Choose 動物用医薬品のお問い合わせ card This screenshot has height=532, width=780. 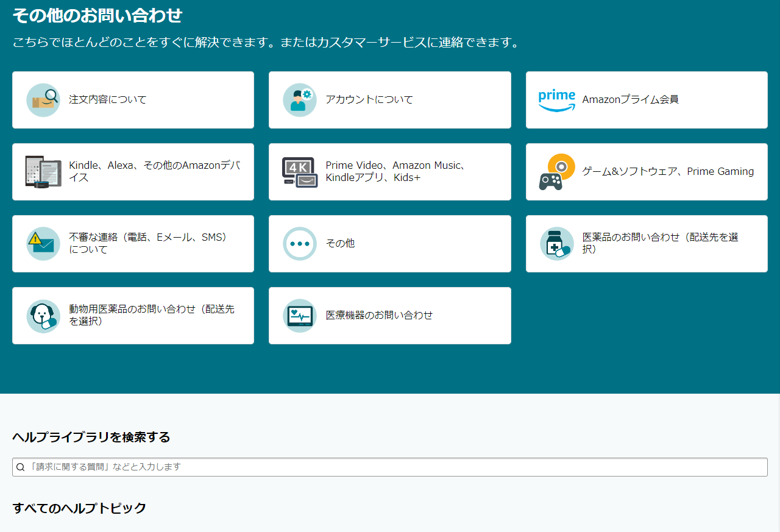pos(133,316)
